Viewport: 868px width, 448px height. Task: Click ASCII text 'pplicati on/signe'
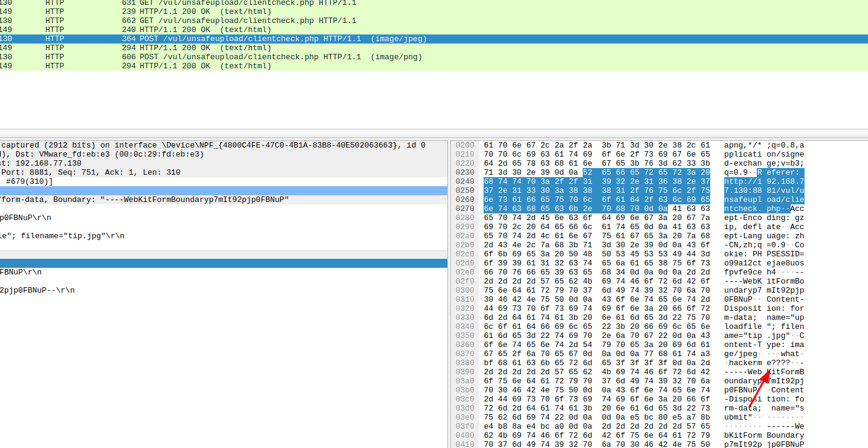tap(764, 154)
